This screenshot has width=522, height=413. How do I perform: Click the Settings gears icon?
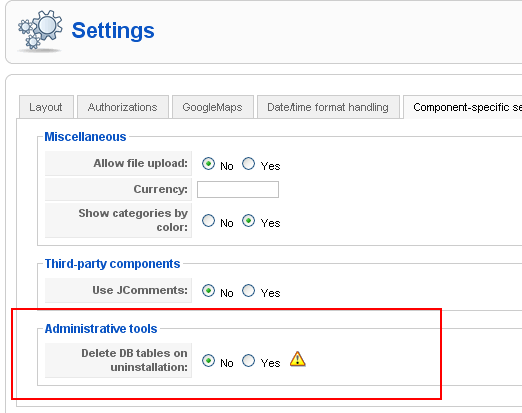pos(40,31)
